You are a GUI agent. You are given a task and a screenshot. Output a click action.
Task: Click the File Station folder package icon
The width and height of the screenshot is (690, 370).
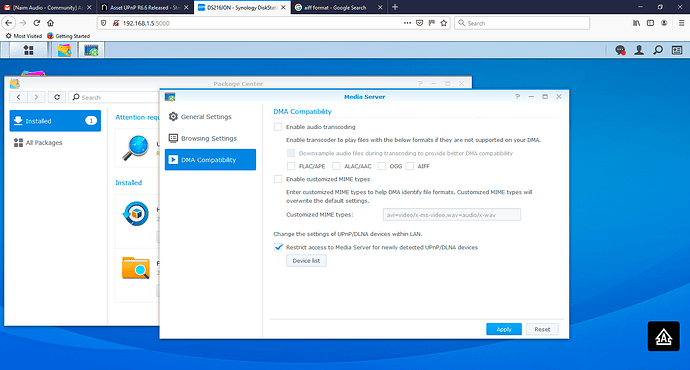click(x=136, y=267)
